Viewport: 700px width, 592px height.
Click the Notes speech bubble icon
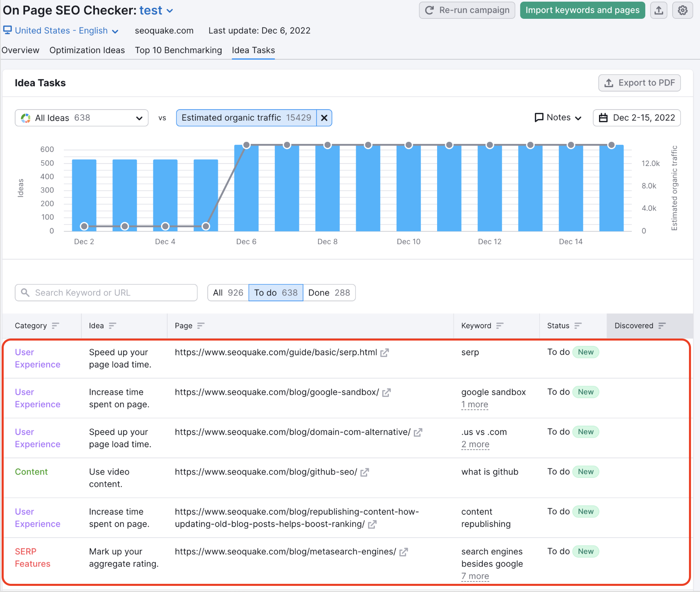pyautogui.click(x=539, y=117)
